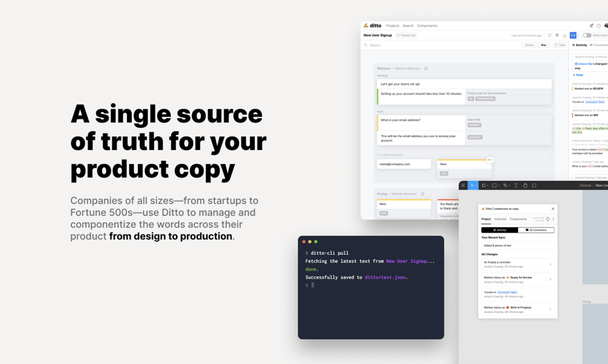Click the refresh icon in the Ditto plugin
The image size is (608, 364).
point(548,219)
